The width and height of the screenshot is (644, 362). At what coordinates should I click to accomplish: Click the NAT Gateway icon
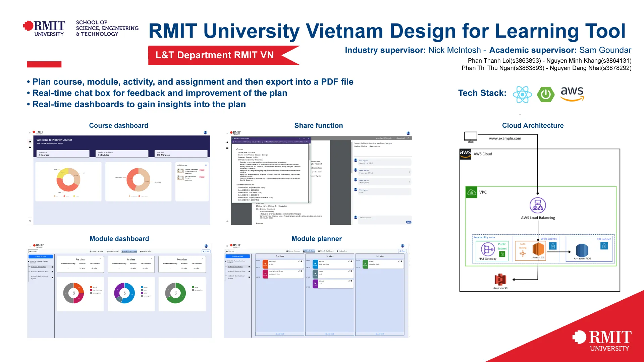click(487, 250)
